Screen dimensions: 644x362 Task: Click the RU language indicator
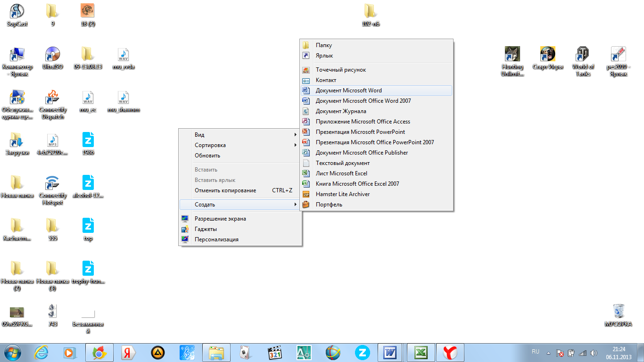coord(535,352)
